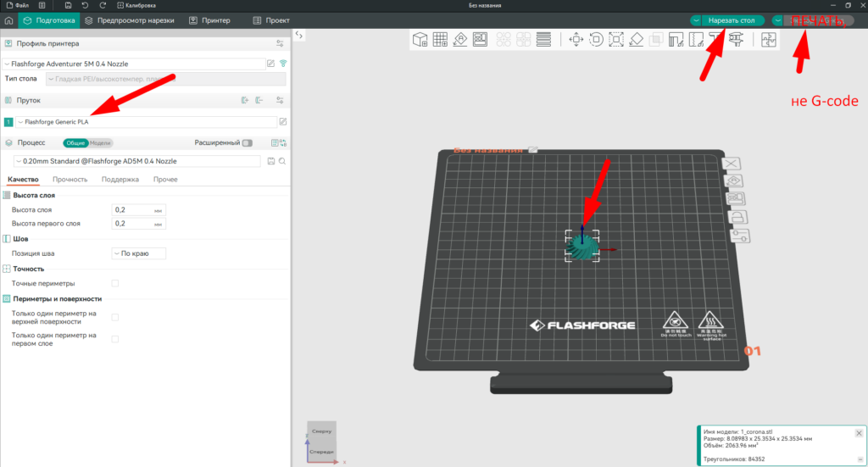Open the Поддержка settings tab
The height and width of the screenshot is (467, 868).
(120, 180)
